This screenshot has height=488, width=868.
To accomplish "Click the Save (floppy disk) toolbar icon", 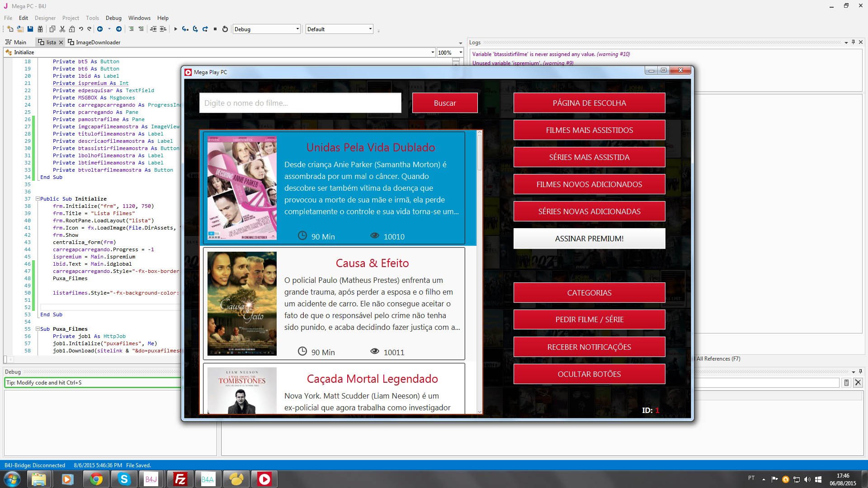I will 30,29.
